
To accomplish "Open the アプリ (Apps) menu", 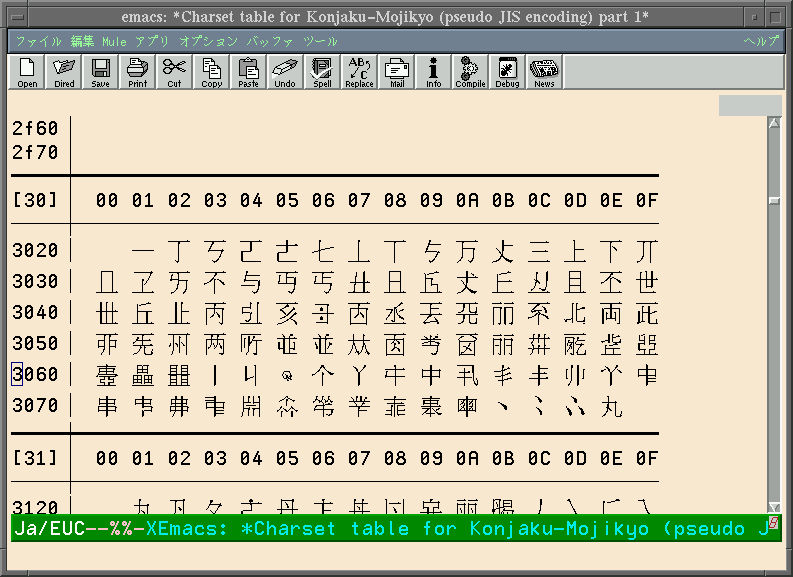I will pos(152,41).
